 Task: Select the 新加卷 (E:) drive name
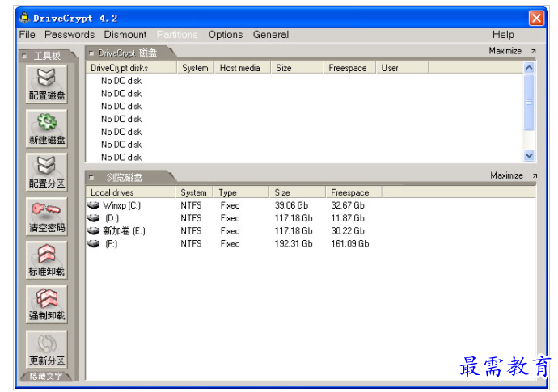point(124,231)
